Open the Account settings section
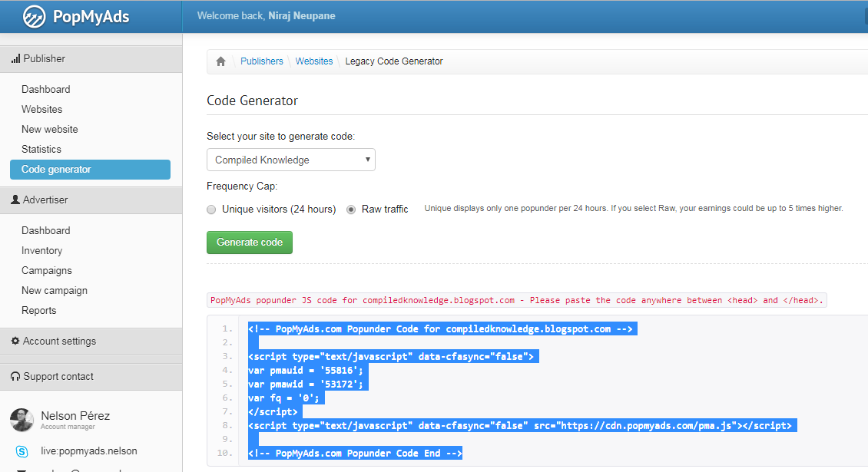The width and height of the screenshot is (868, 472). click(91, 342)
